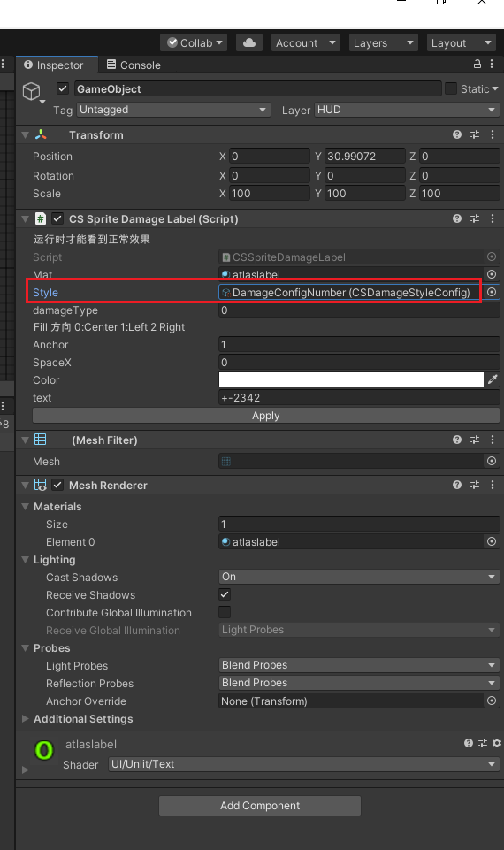Image resolution: width=504 pixels, height=850 pixels.
Task: Toggle Mesh Renderer enabled checkbox
Action: click(57, 485)
